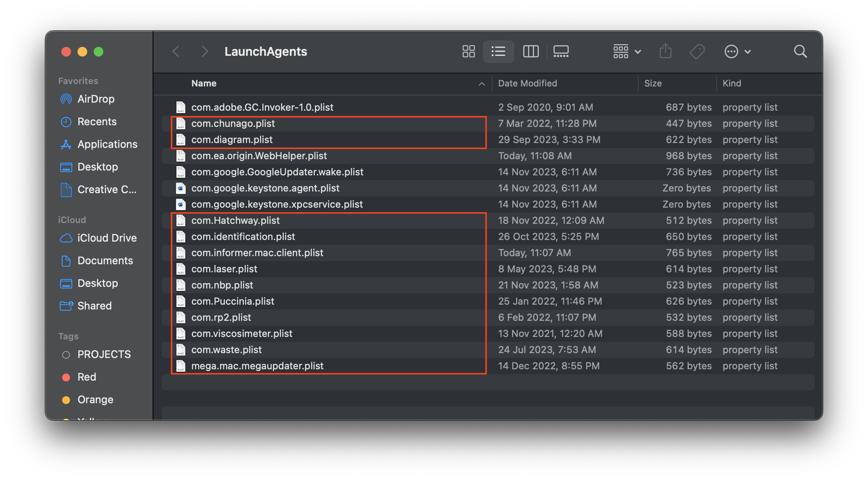Select com.chunago.plist file
868x480 pixels.
tap(233, 124)
